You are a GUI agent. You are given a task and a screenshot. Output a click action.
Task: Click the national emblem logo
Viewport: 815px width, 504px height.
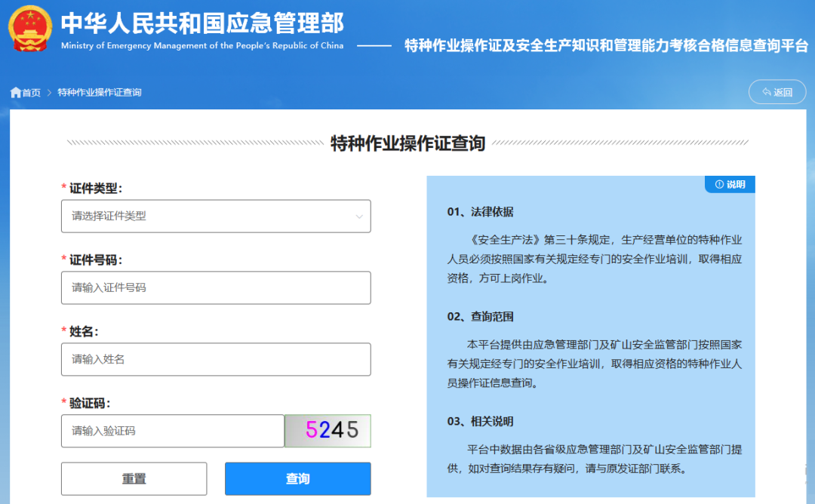pos(30,29)
